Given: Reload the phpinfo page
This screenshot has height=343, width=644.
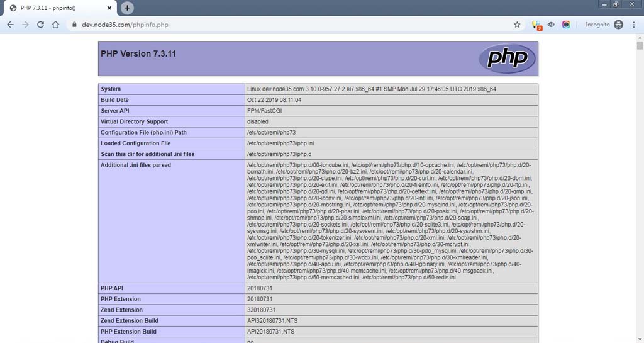Looking at the screenshot, I should (x=40, y=25).
